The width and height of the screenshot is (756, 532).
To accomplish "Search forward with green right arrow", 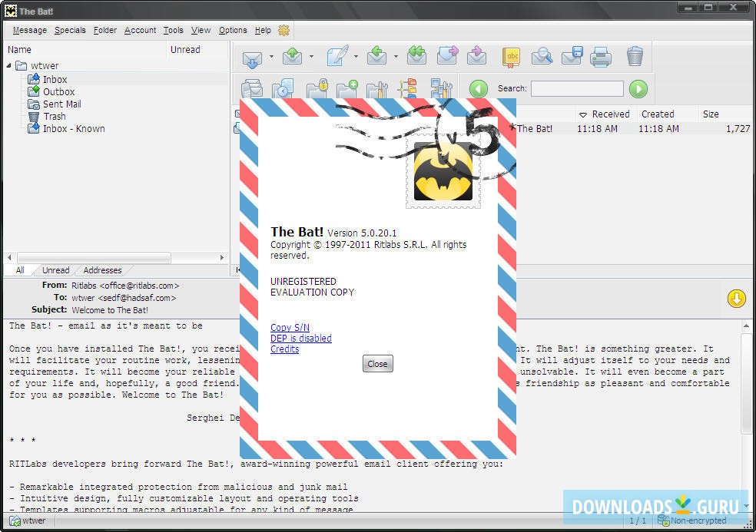I will [638, 89].
